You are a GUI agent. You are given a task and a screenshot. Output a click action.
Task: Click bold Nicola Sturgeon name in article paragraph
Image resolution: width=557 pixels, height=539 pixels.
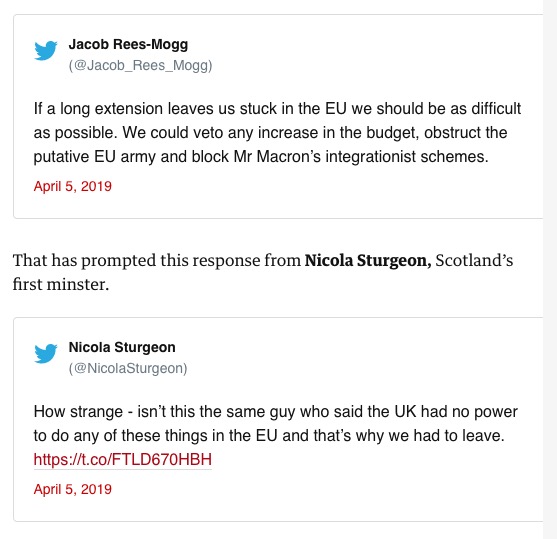click(x=368, y=260)
